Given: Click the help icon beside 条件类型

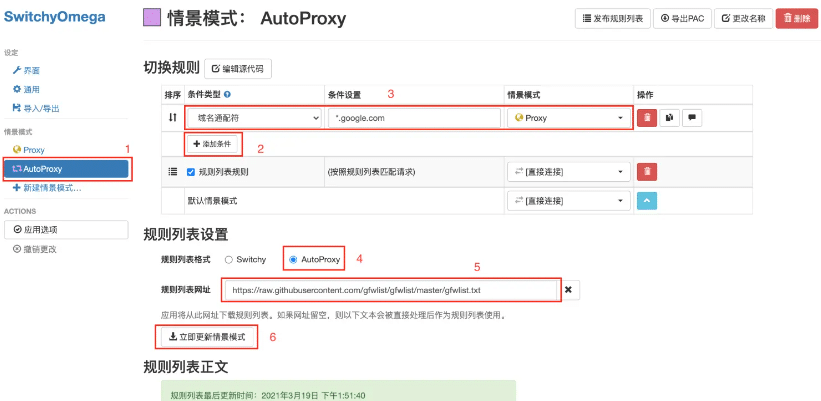Looking at the screenshot, I should click(227, 95).
